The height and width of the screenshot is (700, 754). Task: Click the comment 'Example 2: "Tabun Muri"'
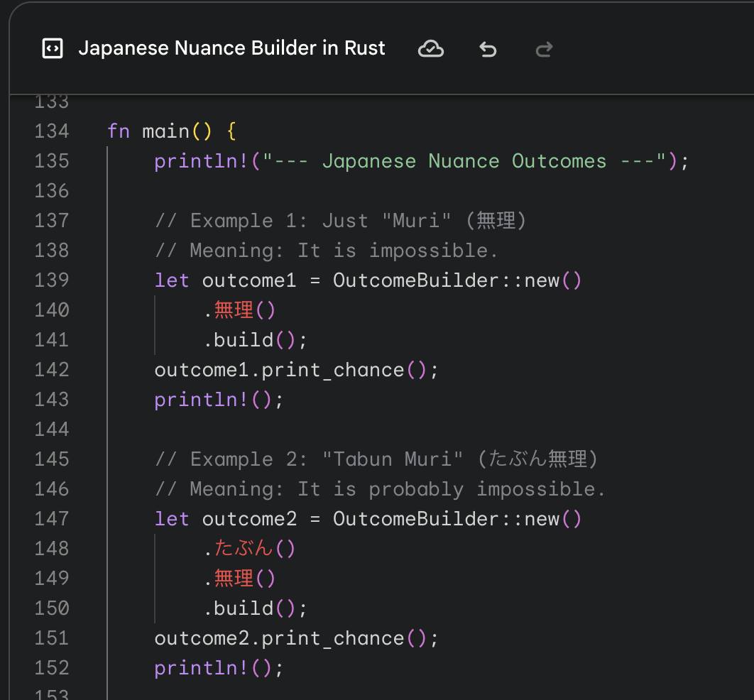click(376, 459)
